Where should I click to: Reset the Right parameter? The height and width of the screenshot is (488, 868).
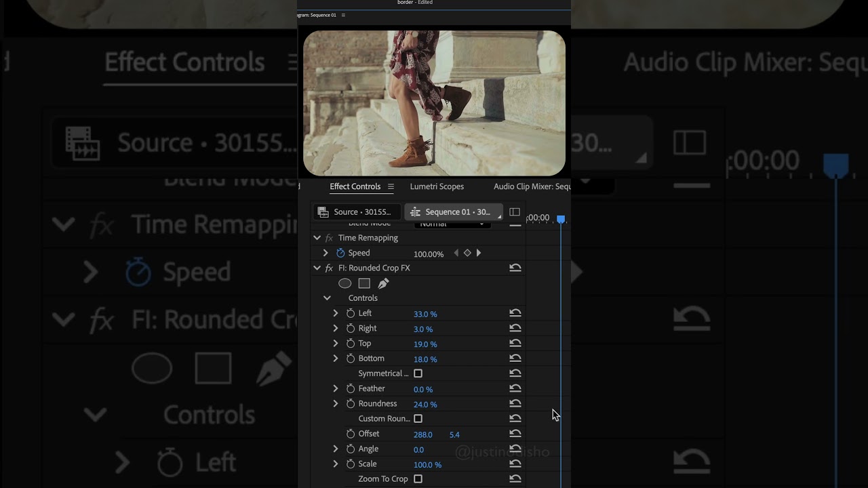coord(515,328)
